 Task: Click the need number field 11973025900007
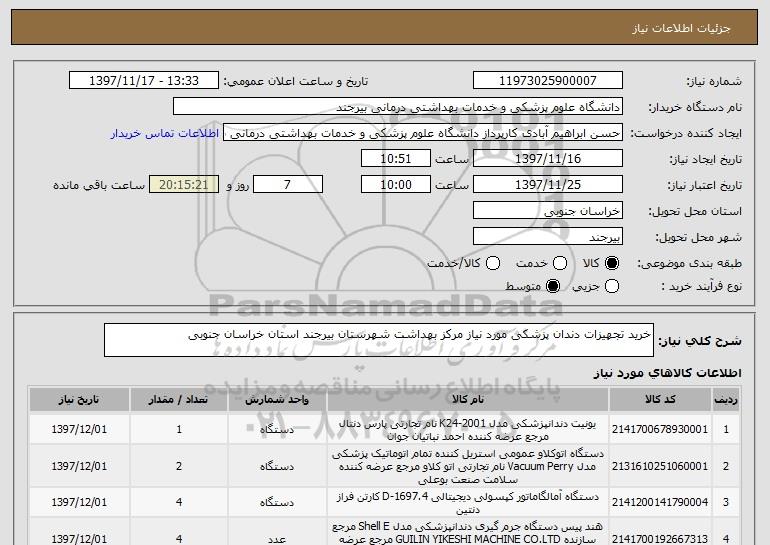tap(548, 81)
